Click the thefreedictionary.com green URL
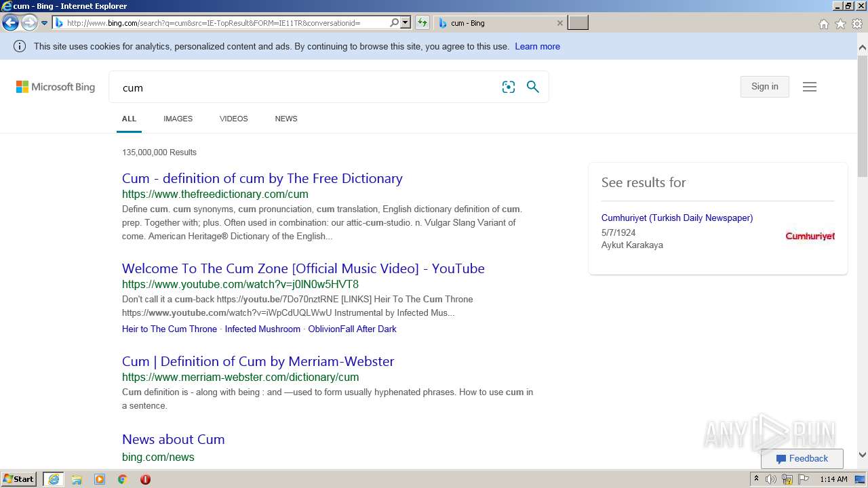868x488 pixels. 215,195
